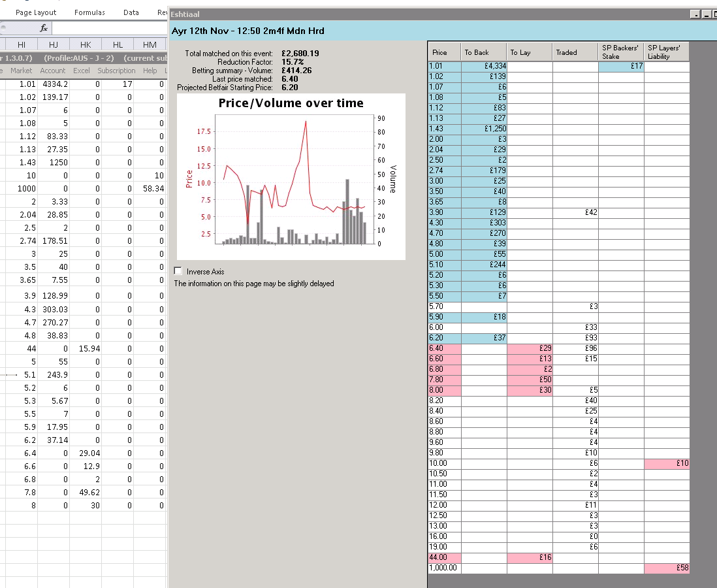Select Excel cell with value 1250
717x588 pixels.
click(54, 163)
